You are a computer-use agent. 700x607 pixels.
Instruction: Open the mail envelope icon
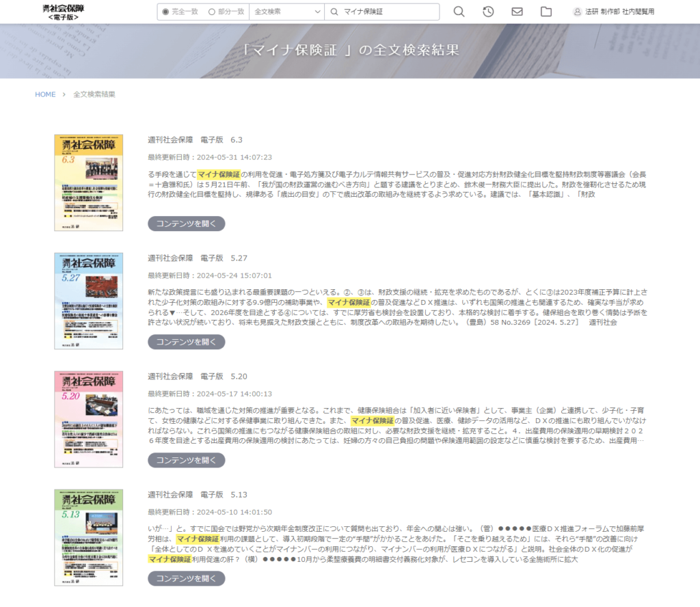point(517,12)
